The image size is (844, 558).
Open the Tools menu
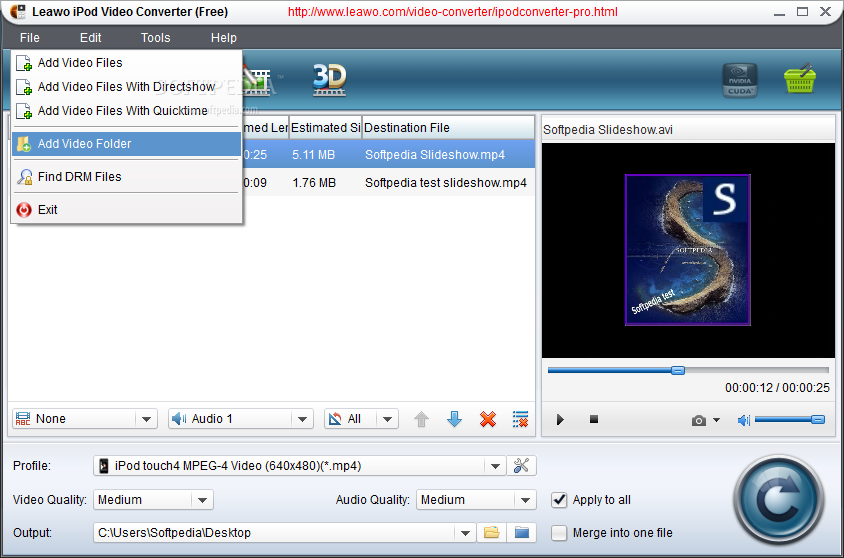tap(156, 38)
